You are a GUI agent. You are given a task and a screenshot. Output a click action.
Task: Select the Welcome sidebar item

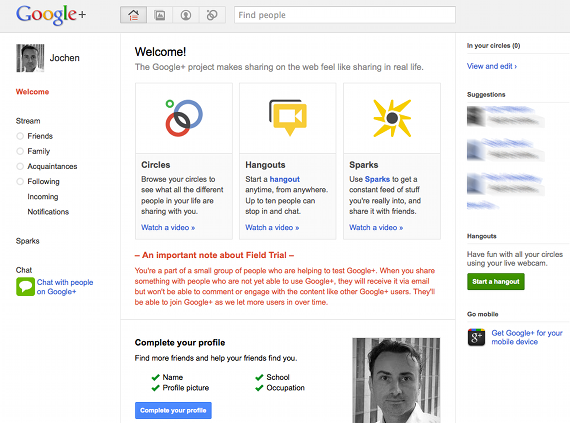(x=32, y=92)
